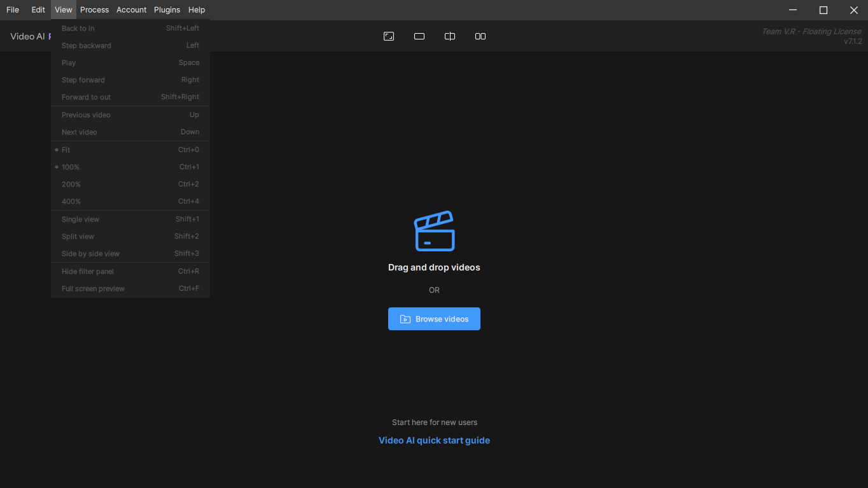Select the side by side view icon
Image resolution: width=868 pixels, height=488 pixels.
tap(480, 36)
